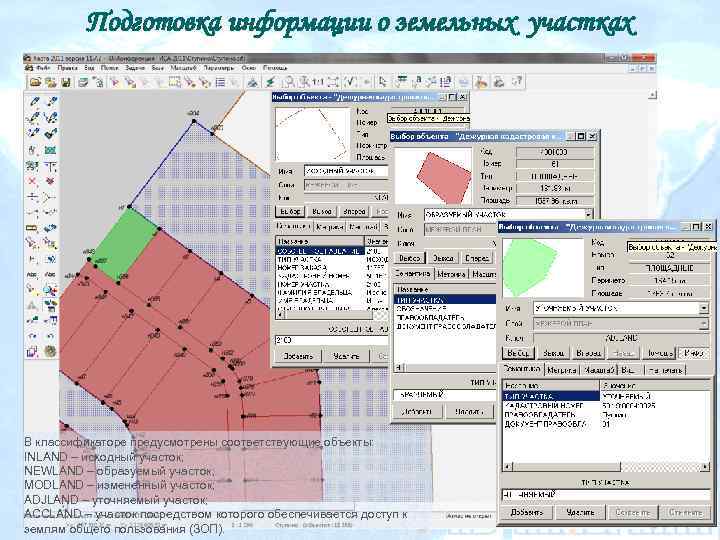Click the 1:1 scale toolbar icon
Image resolution: width=720 pixels, height=540 pixels.
click(x=318, y=82)
